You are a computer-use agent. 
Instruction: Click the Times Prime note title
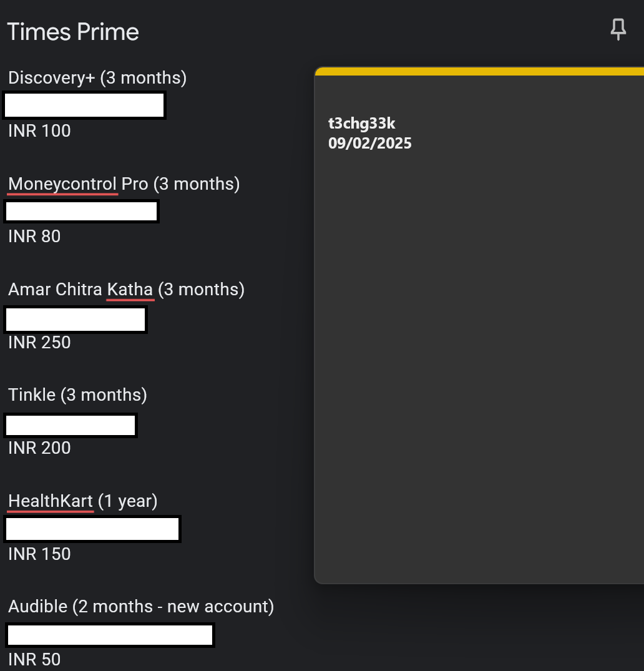click(73, 32)
